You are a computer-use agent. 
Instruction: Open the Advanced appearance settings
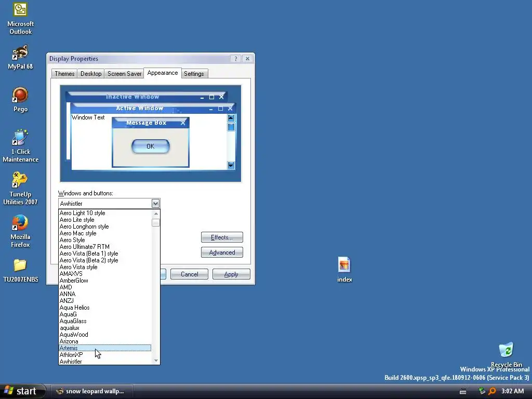coord(222,252)
